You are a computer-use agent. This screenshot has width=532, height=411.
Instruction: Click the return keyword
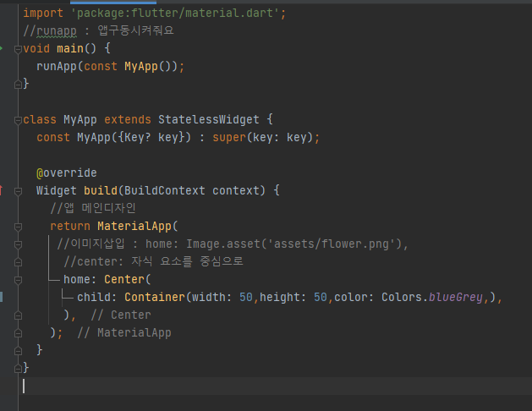(x=70, y=226)
